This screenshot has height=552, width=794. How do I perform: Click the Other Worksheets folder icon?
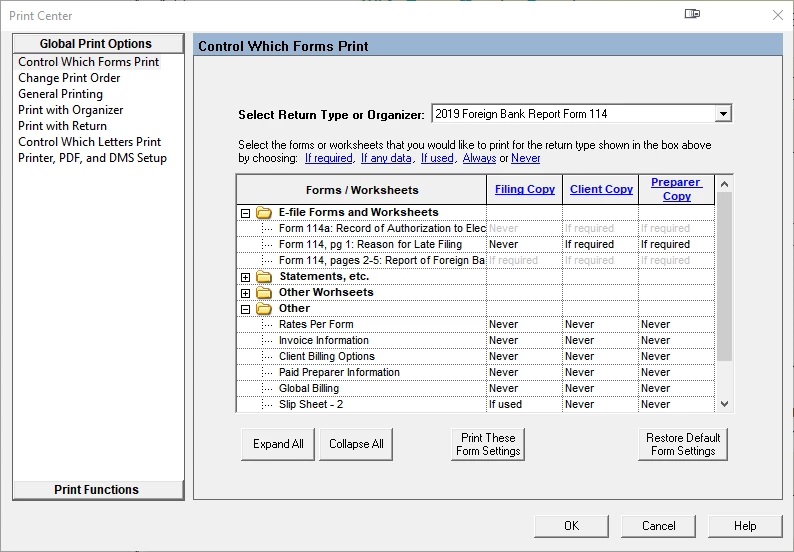[264, 293]
